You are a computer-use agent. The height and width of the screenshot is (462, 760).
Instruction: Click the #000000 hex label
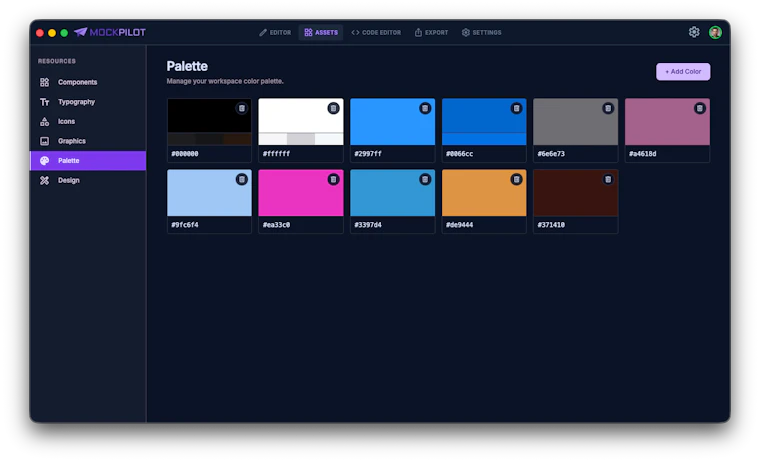point(185,154)
